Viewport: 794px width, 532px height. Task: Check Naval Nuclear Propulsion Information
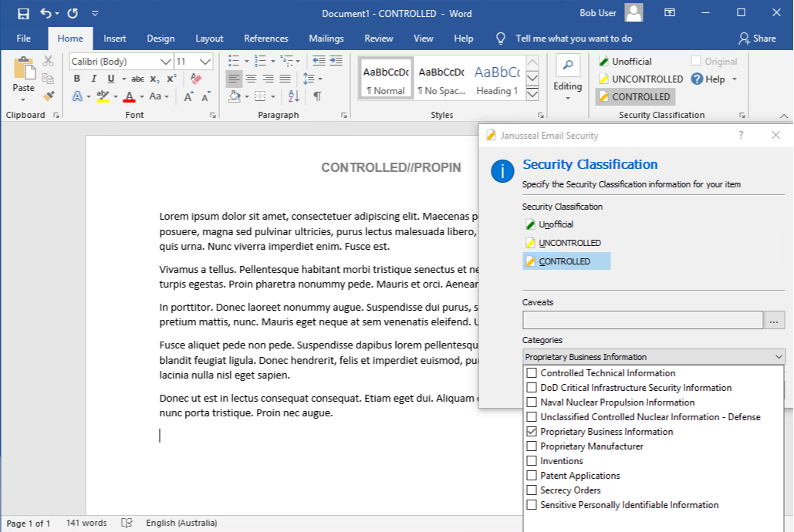pos(531,402)
